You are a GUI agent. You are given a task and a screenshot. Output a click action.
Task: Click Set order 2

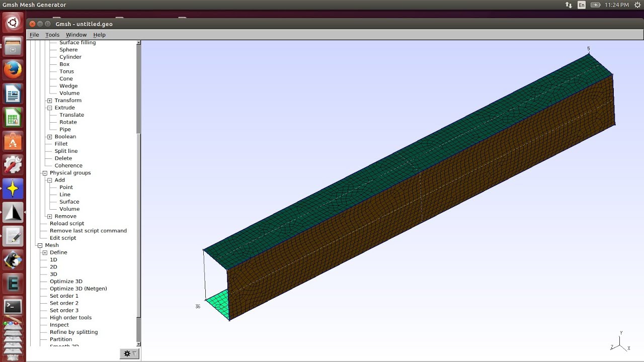pos(64,303)
